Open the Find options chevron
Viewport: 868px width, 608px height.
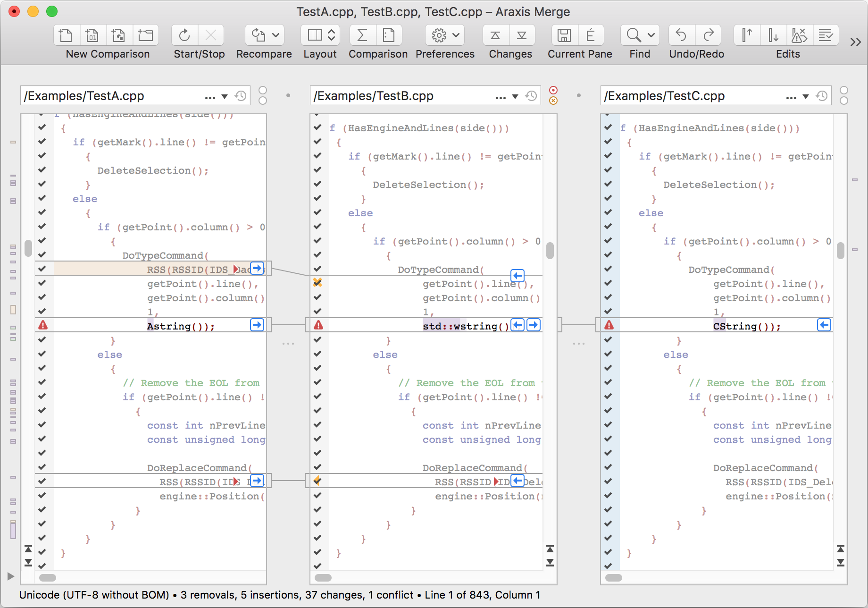tap(651, 35)
